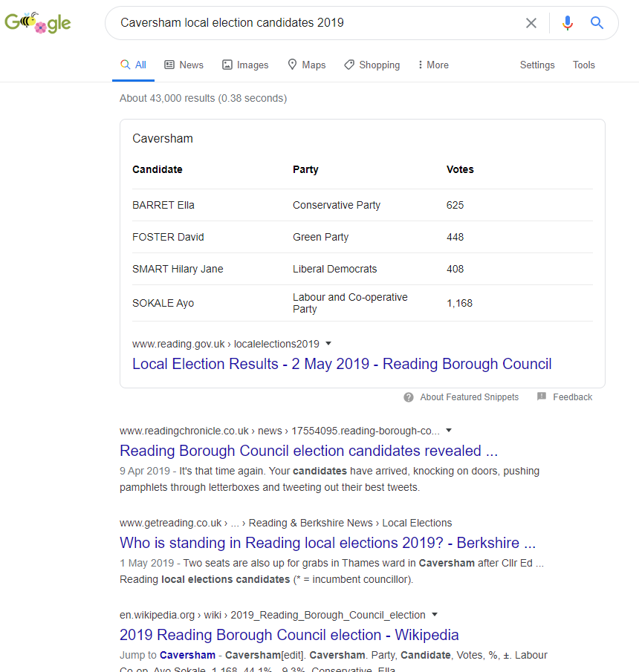
Task: Click the Votes column header
Action: 460,170
